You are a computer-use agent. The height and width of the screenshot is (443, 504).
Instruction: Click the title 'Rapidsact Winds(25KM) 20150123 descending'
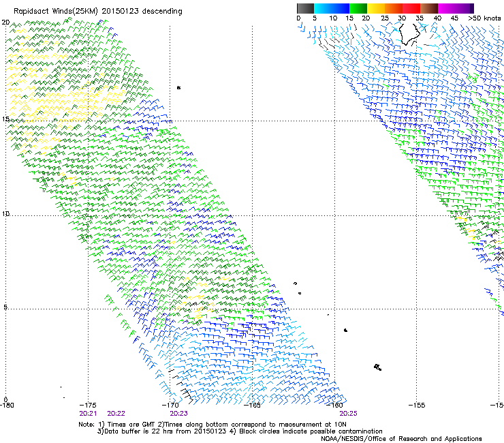pyautogui.click(x=97, y=11)
